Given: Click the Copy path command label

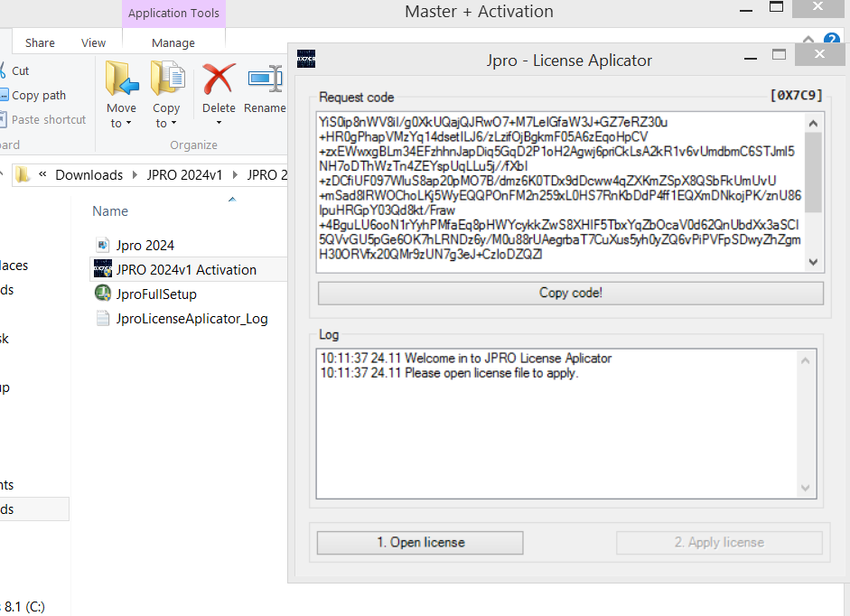Looking at the screenshot, I should point(39,96).
